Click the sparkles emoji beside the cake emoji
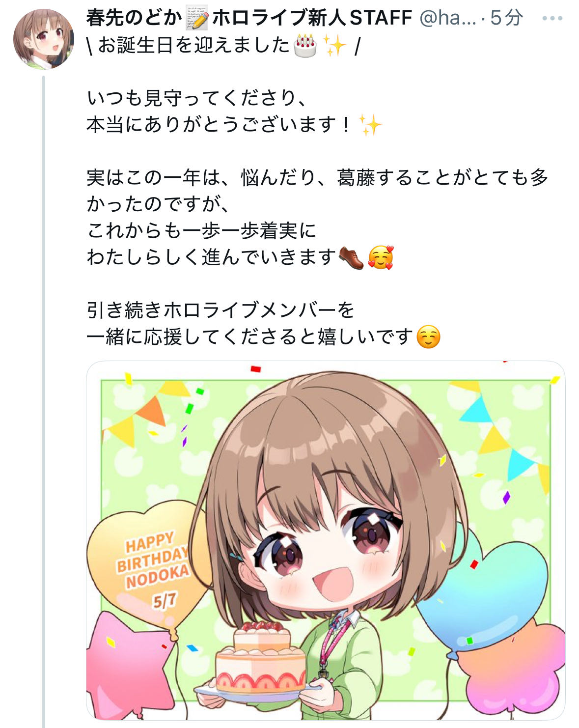The height and width of the screenshot is (728, 579). point(335,46)
